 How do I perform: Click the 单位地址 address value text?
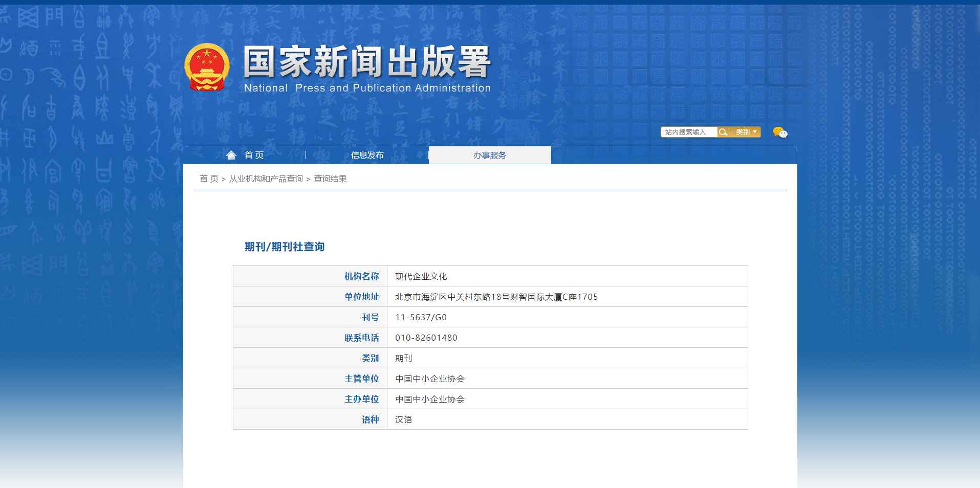pyautogui.click(x=496, y=297)
